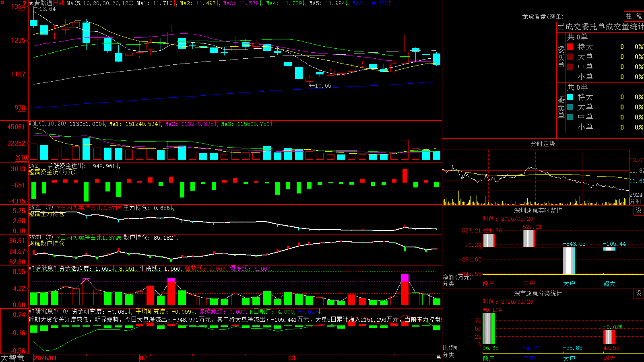Image resolution: width=644 pixels, height=362 pixels.
Task: Click the teal 中单 sell-order swatch
Action: click(570, 117)
